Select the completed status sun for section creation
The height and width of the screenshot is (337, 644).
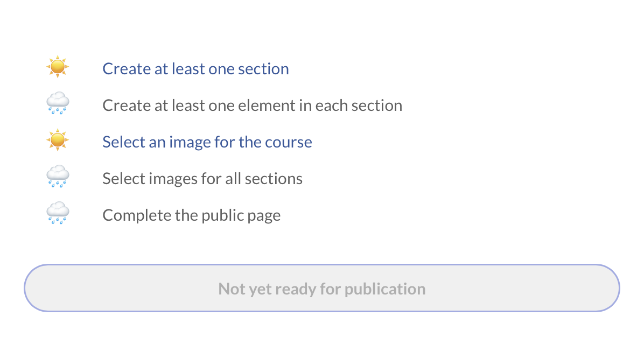pyautogui.click(x=58, y=67)
